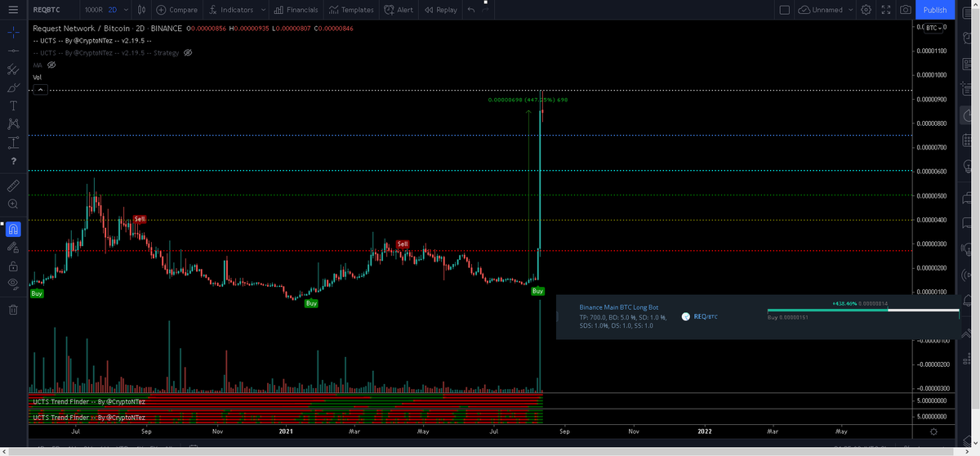This screenshot has height=456, width=980.
Task: Click the trash Remove drawings icon
Action: pos(13,309)
